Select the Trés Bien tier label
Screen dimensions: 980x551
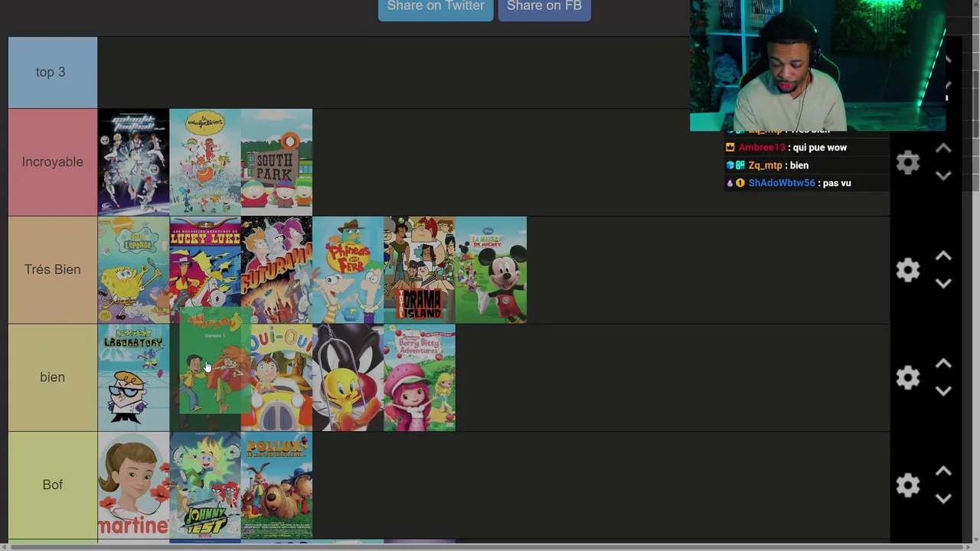53,269
